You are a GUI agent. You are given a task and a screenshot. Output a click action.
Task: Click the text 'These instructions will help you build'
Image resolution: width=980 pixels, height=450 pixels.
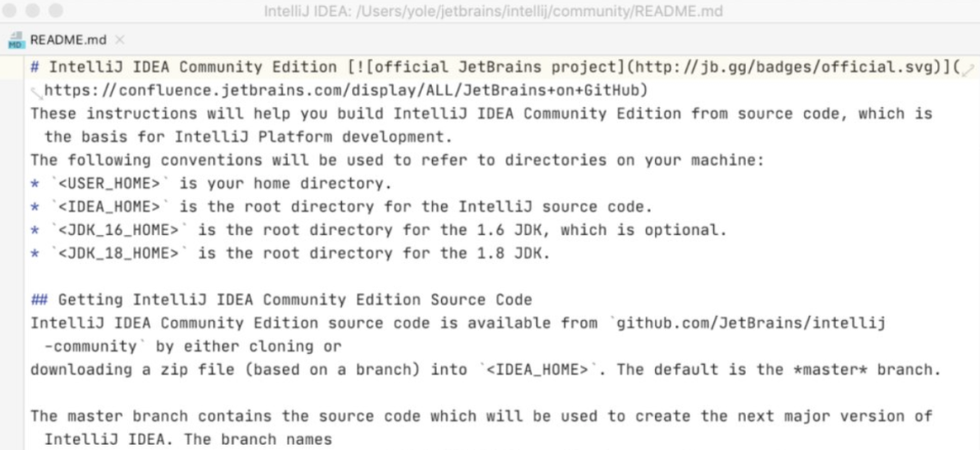[208, 113]
